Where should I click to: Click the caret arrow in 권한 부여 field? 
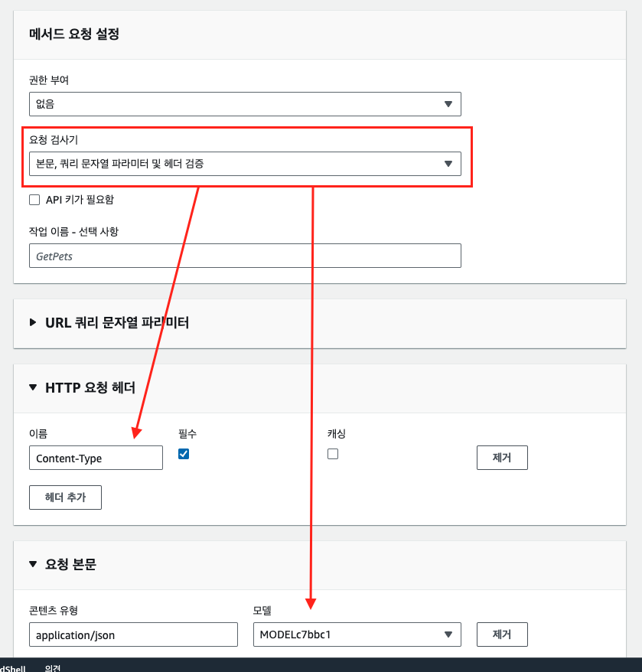coord(448,104)
